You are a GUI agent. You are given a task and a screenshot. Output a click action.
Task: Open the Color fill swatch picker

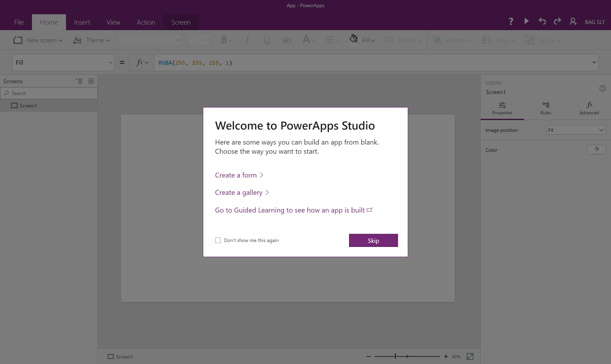click(596, 150)
